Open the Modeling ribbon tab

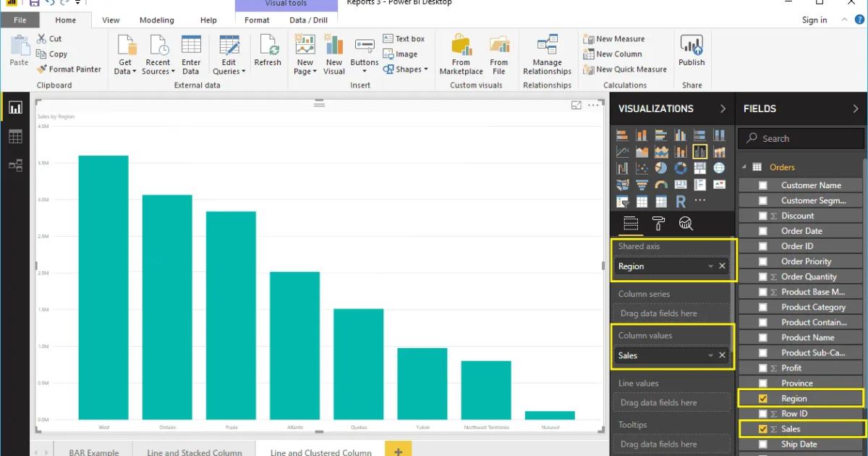(x=156, y=20)
